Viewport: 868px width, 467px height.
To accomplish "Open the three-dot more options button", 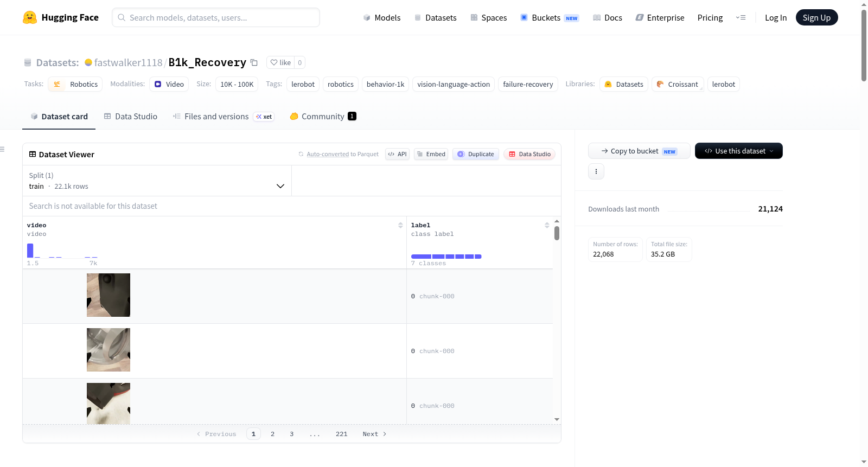I will [596, 171].
